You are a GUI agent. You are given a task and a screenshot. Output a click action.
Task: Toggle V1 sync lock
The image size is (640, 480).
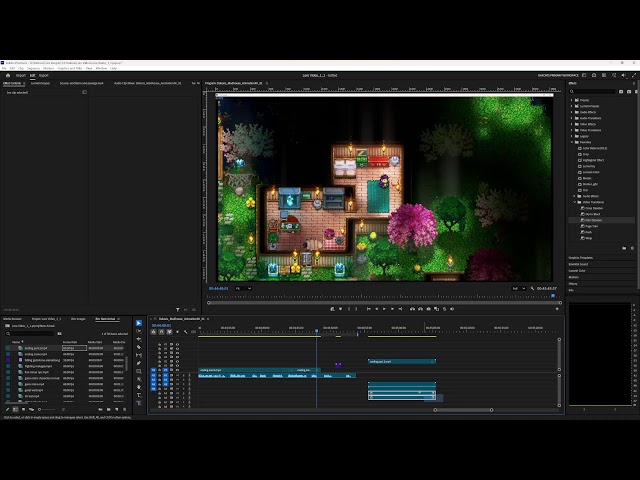coord(171,370)
